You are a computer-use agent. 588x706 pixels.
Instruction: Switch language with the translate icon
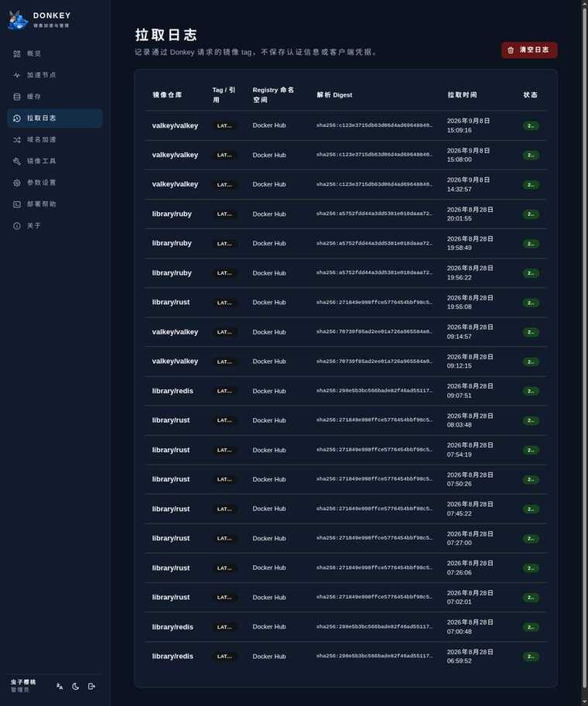(60, 686)
